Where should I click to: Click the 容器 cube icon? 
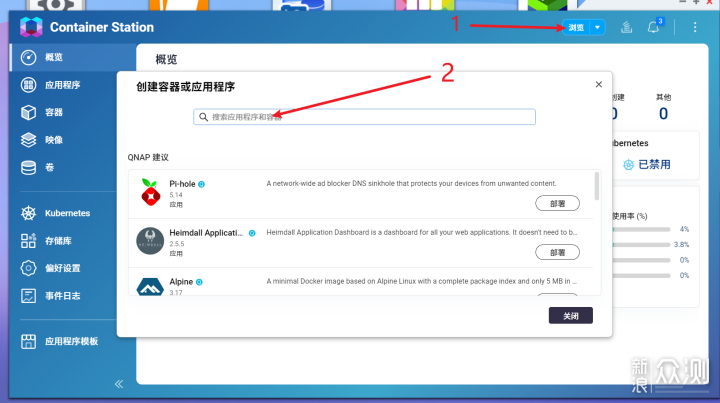pos(28,112)
